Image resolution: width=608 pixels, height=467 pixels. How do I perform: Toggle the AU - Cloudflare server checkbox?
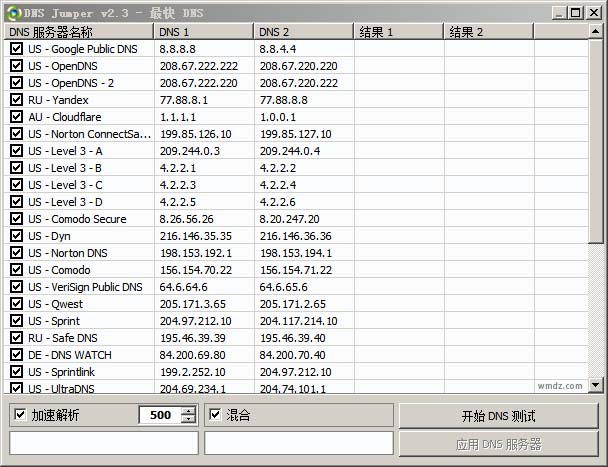pyautogui.click(x=16, y=117)
